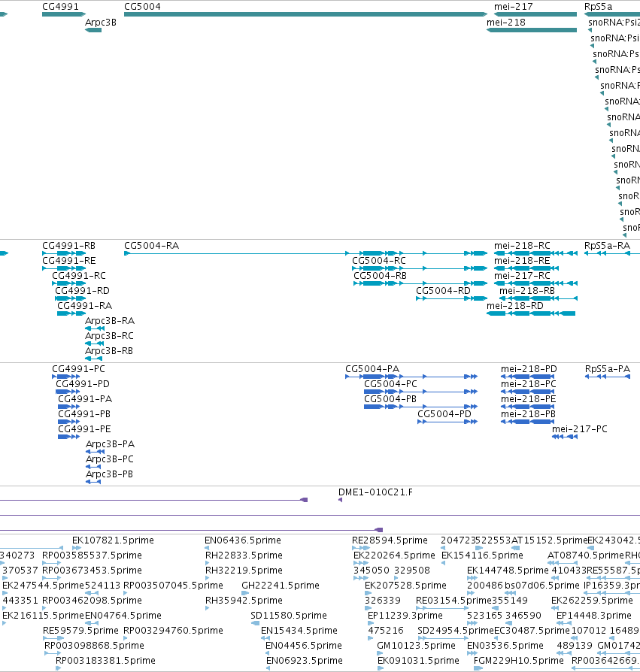
Task: Open the CG5004 gene feature bar
Action: click(305, 14)
